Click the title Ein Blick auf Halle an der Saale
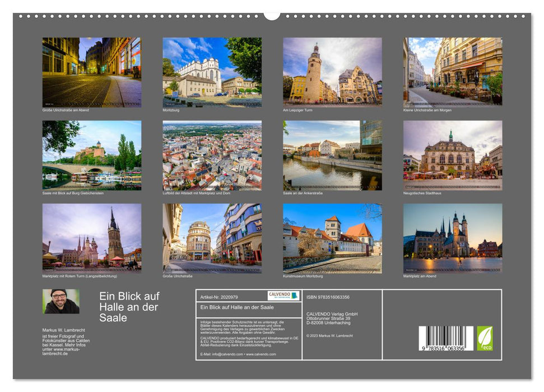 128,305
